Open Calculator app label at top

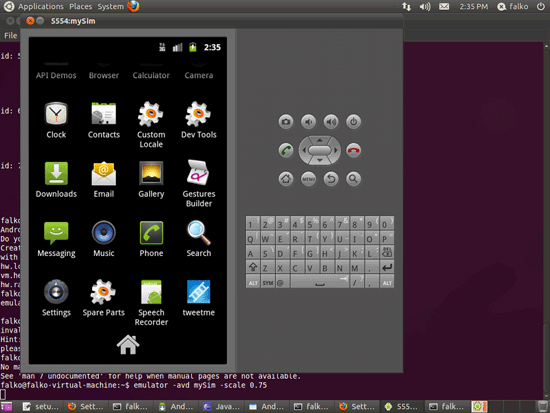[151, 75]
